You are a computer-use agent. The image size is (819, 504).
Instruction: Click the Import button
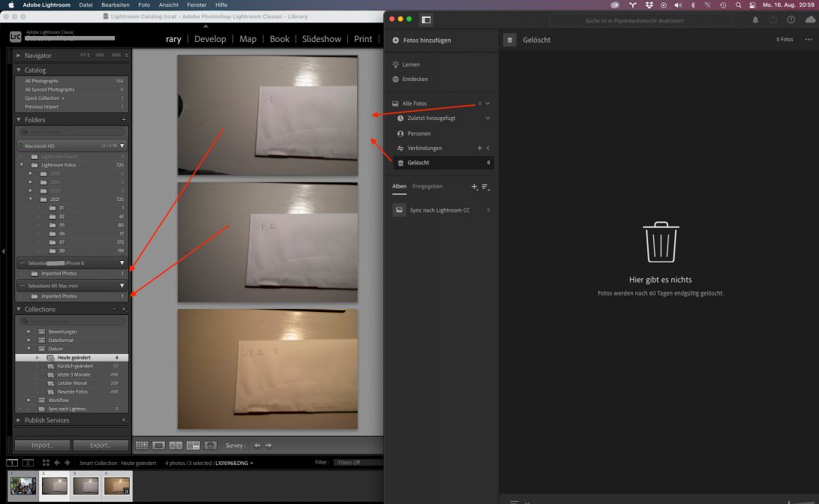click(42, 445)
